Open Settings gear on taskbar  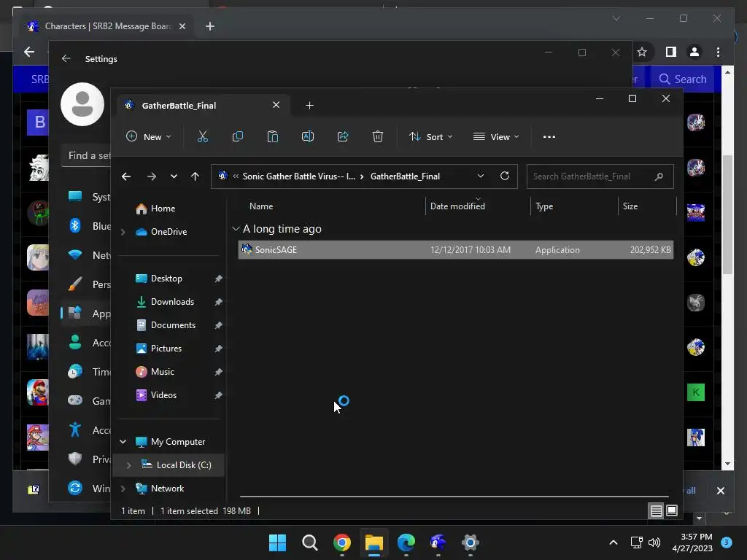tap(471, 542)
